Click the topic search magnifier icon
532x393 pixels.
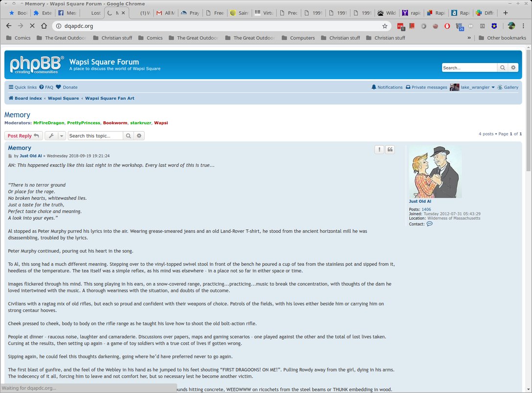tap(129, 136)
